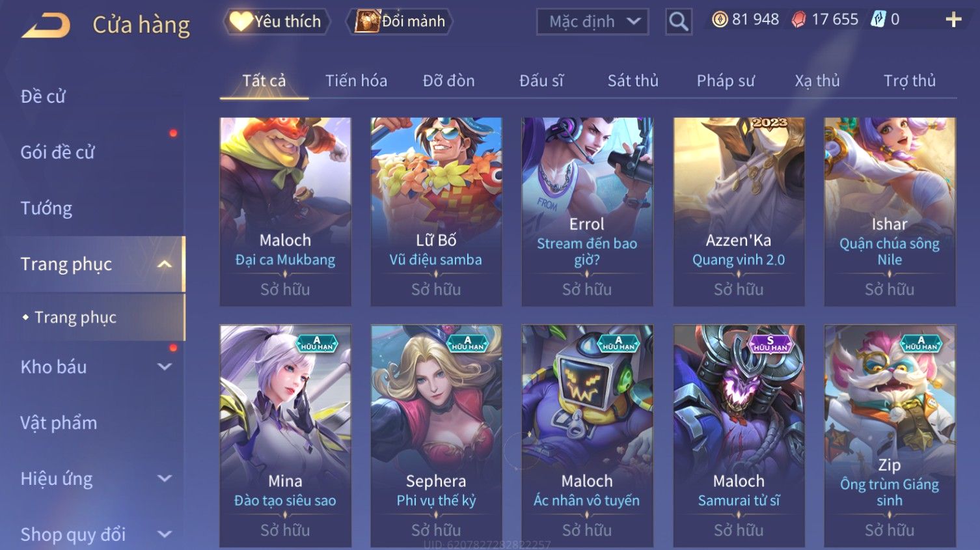
Task: Open the Yêu thích heart favorites
Action: pos(276,21)
